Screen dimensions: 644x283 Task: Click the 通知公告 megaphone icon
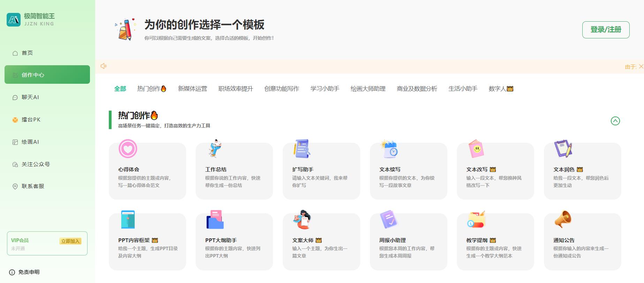(563, 219)
